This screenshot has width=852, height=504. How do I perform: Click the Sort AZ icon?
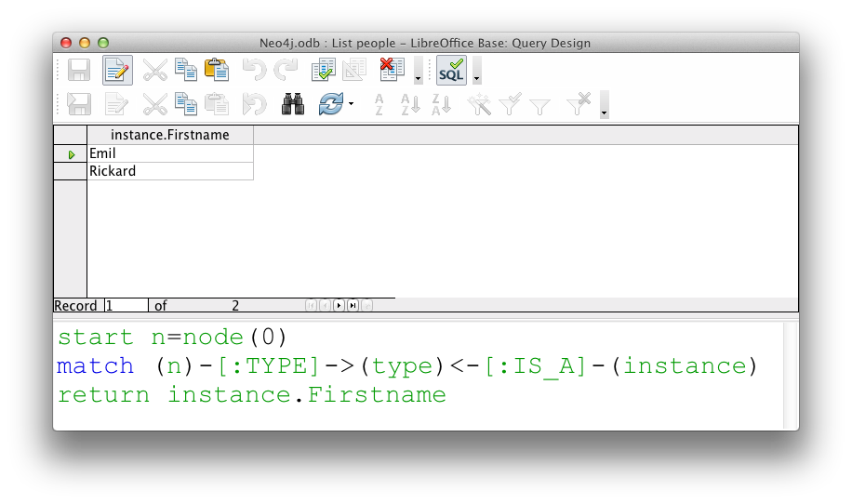379,104
